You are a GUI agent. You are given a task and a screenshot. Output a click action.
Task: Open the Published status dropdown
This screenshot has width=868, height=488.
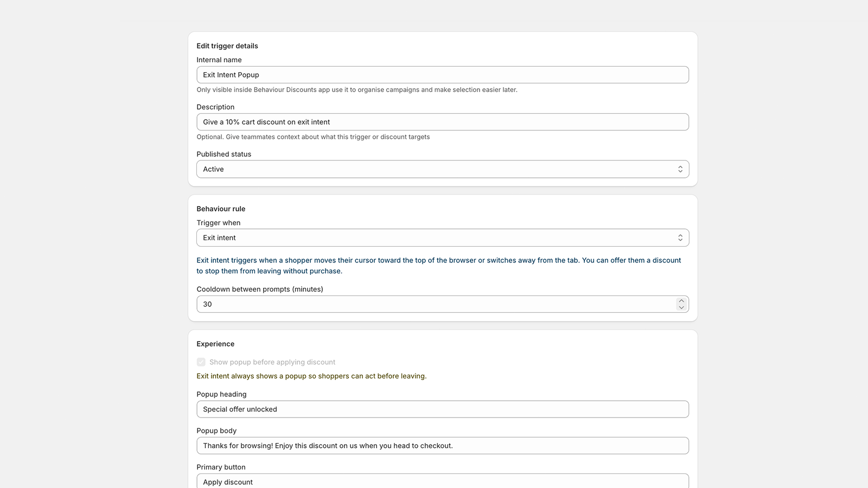[x=442, y=169]
